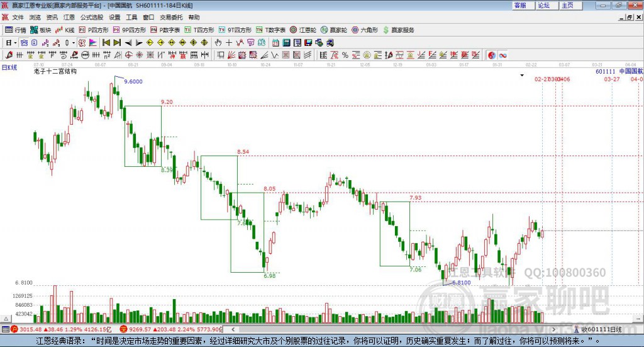The width and height of the screenshot is (644, 347).
Task: Click the 601111 stock code label
Action: pyautogui.click(x=606, y=71)
